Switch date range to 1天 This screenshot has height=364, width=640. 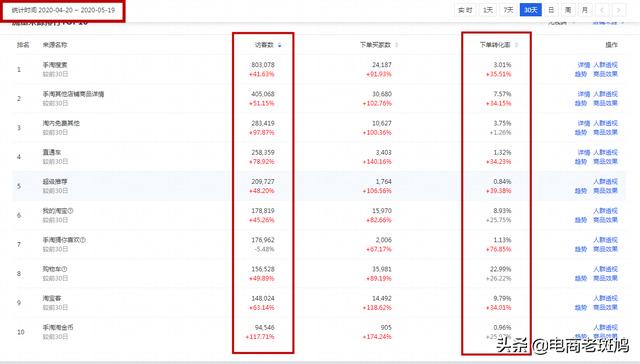tap(488, 10)
